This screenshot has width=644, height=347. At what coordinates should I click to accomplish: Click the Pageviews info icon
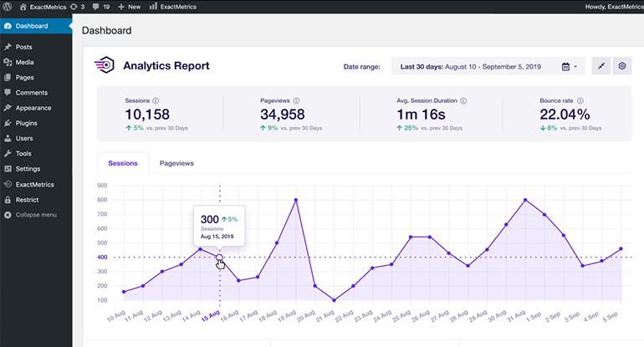297,100
